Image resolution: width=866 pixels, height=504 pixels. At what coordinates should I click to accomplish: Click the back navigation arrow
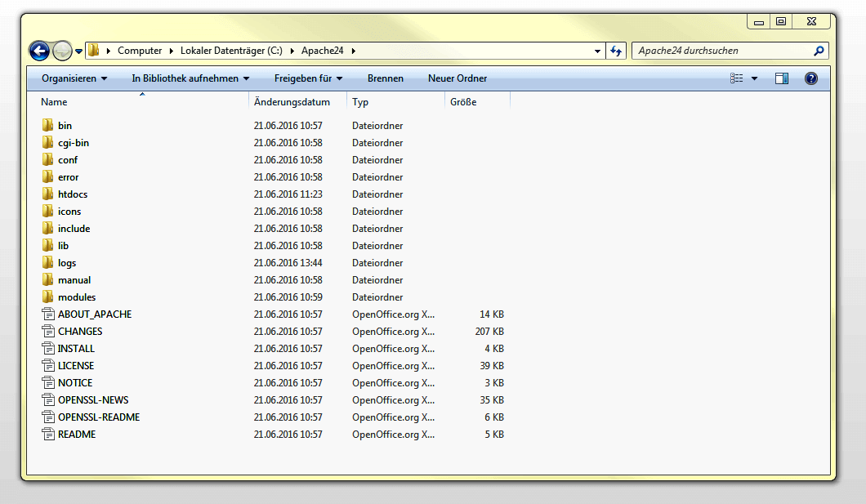[39, 51]
